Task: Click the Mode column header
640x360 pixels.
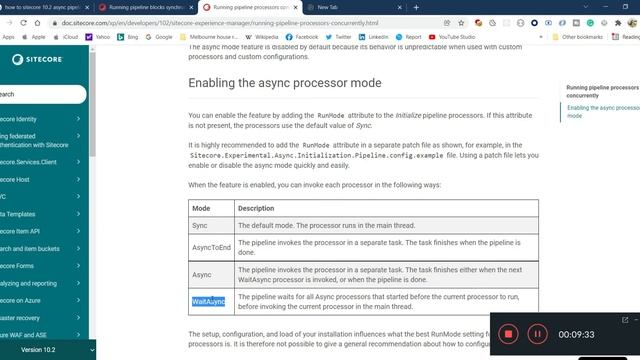Action: click(211, 208)
